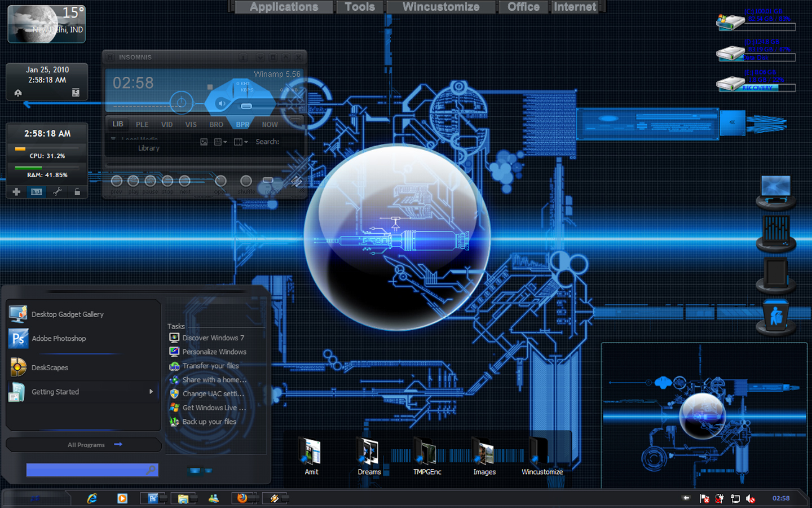Click weather gadget showing New Delhi
The width and height of the screenshot is (812, 508).
coord(47,23)
